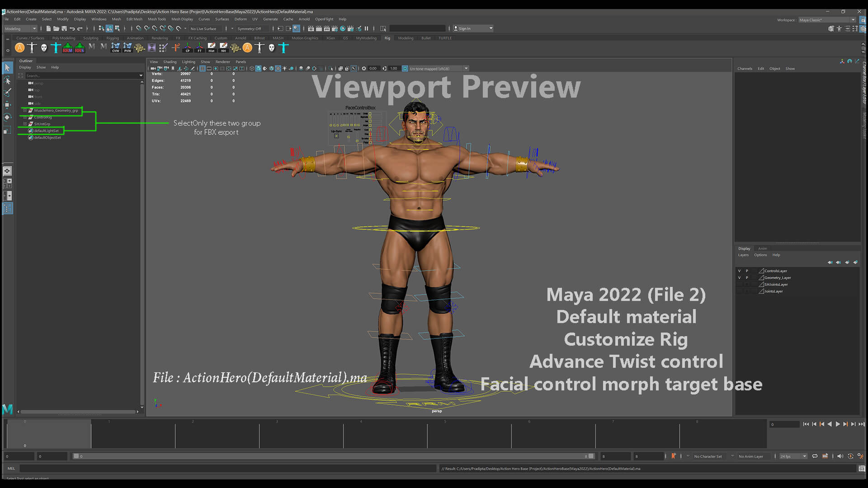868x488 pixels.
Task: Click the first orange A shelf icon
Action: click(20, 47)
